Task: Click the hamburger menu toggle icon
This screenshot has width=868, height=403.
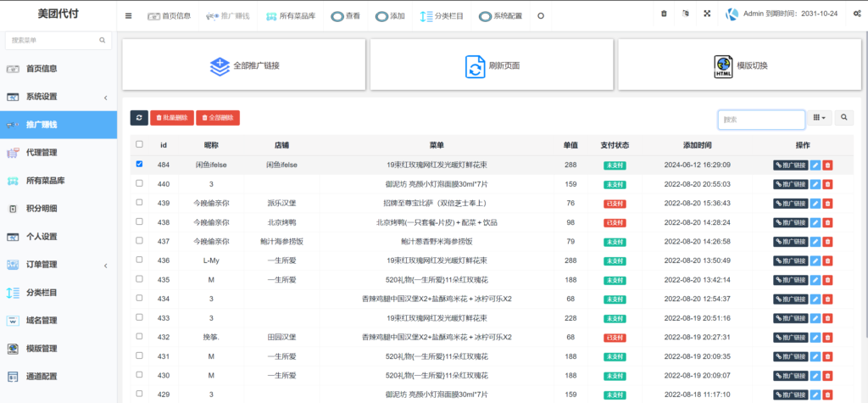Action: [x=128, y=15]
